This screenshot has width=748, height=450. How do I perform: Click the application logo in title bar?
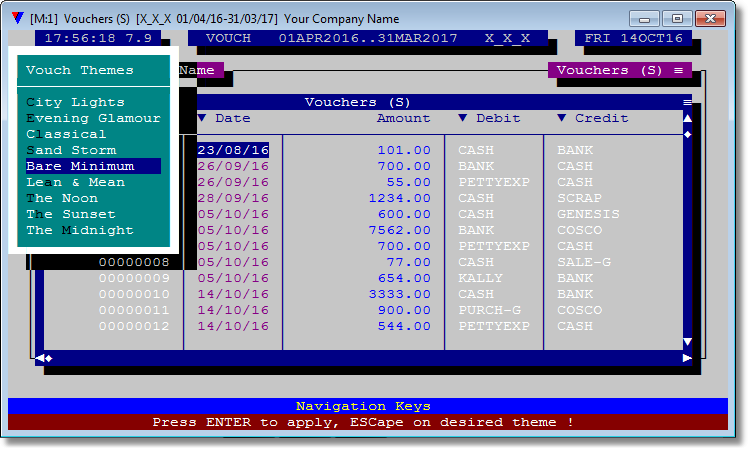click(18, 19)
